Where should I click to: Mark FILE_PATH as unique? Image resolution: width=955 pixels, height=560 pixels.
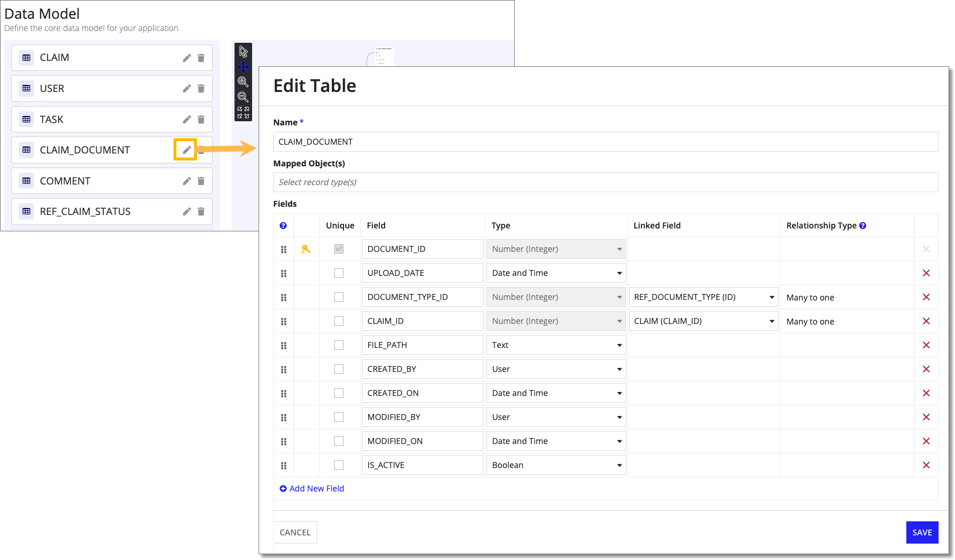pos(339,345)
